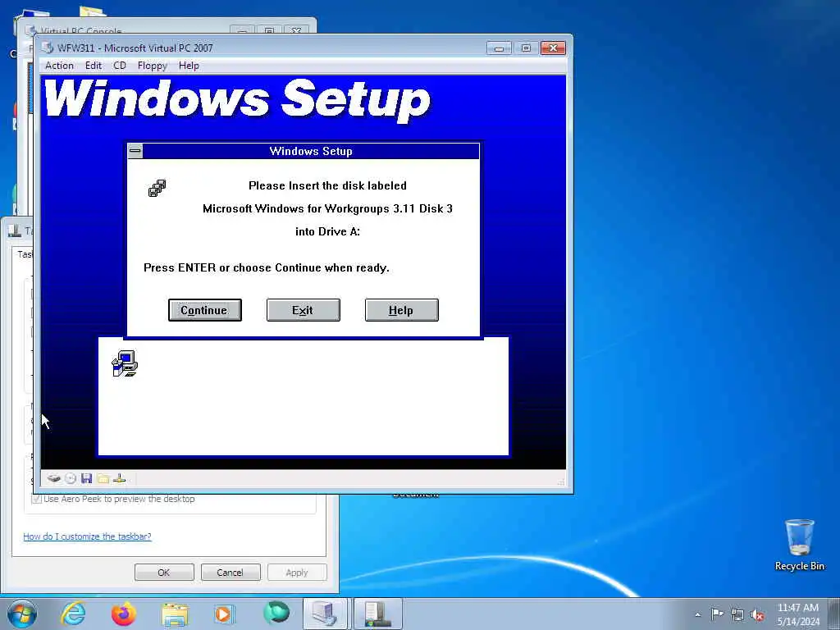Click the Virtual PC title bar icon
840x630 pixels.
[47, 48]
